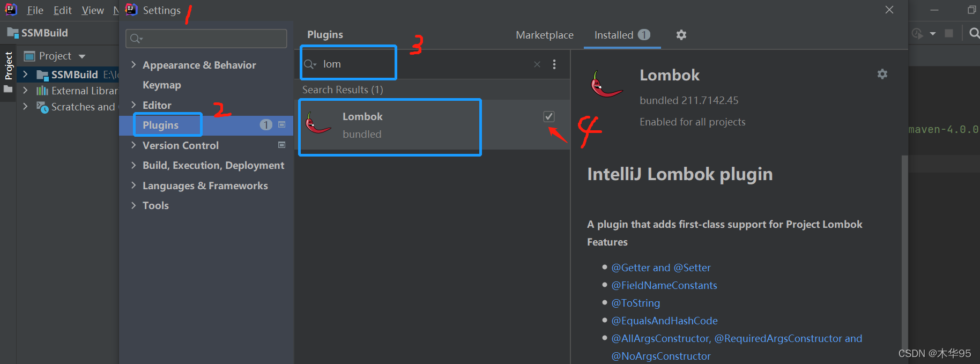Click the Project view icon in the tool window header

point(29,56)
